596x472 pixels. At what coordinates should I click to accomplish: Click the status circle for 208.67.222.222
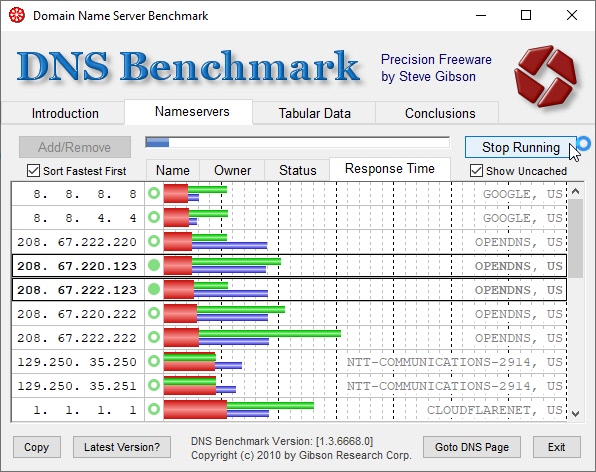(154, 337)
